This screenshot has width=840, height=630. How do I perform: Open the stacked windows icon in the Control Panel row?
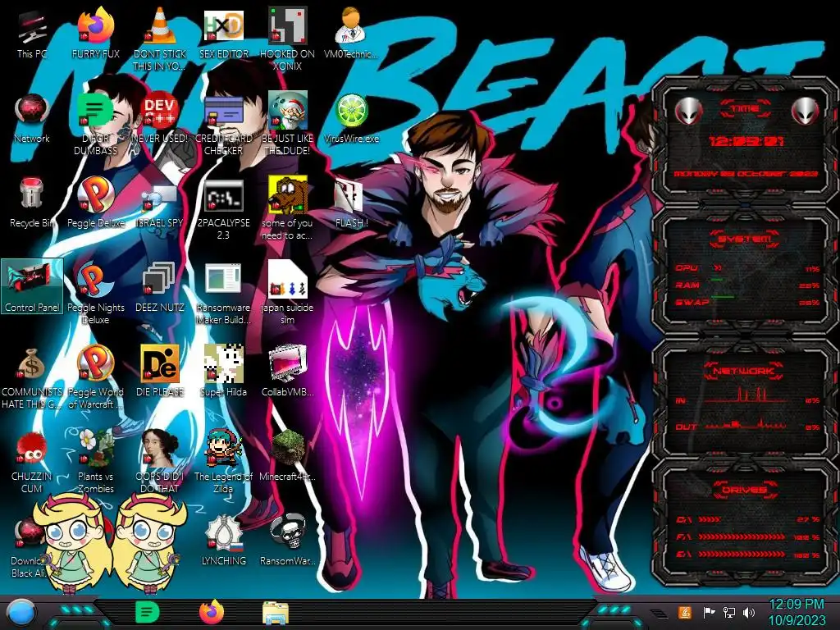click(160, 288)
